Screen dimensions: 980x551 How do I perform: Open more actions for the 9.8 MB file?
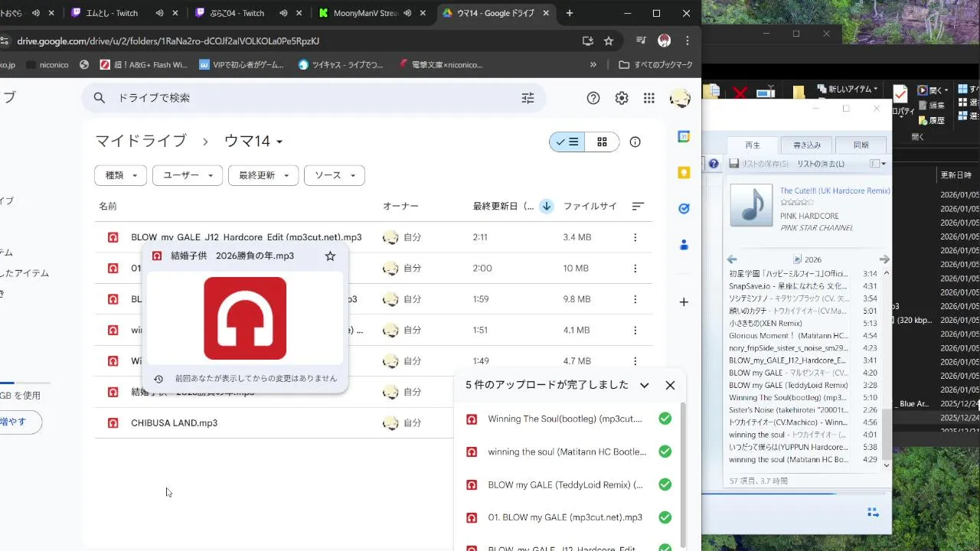(x=635, y=299)
